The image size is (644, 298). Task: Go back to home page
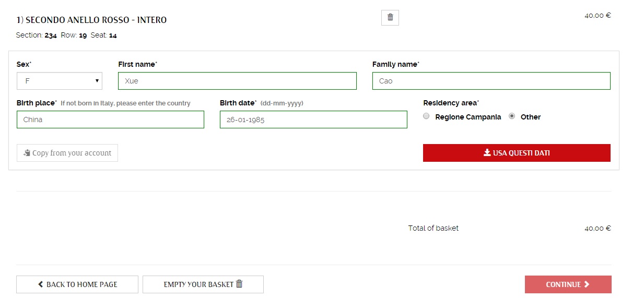coord(77,284)
